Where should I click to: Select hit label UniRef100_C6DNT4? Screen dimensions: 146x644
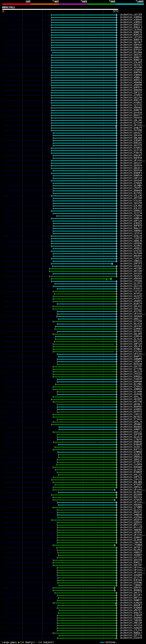coord(131,361)
